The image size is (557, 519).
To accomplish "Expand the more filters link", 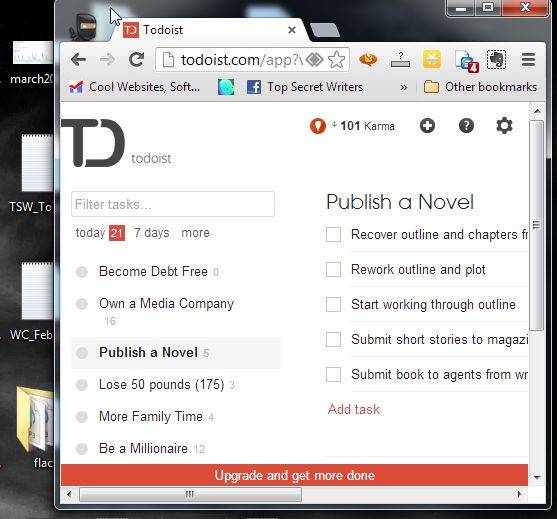I will point(195,233).
